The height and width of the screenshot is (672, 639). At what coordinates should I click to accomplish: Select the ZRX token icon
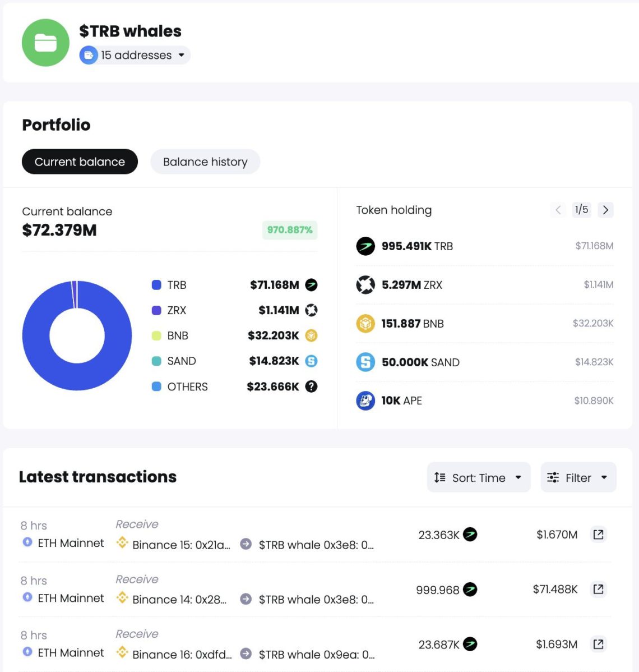pos(365,284)
